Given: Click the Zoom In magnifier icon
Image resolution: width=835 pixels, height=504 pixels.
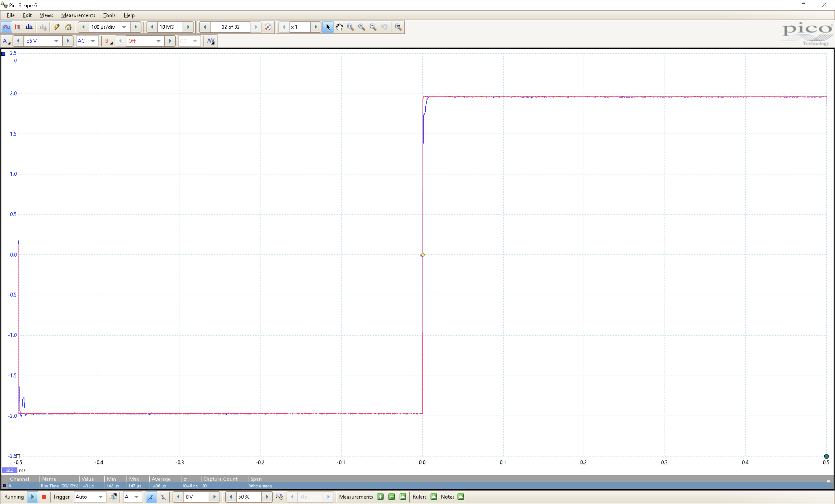Looking at the screenshot, I should tap(362, 27).
